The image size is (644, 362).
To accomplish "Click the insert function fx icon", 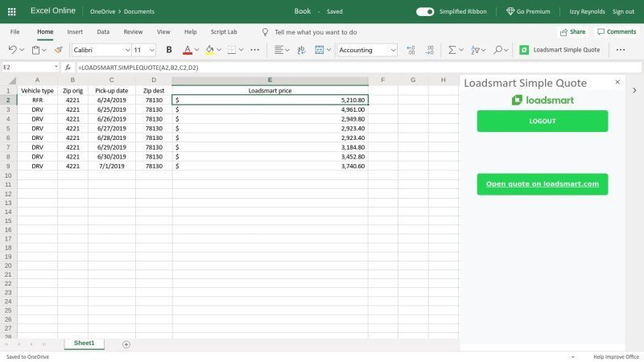I will click(x=68, y=68).
